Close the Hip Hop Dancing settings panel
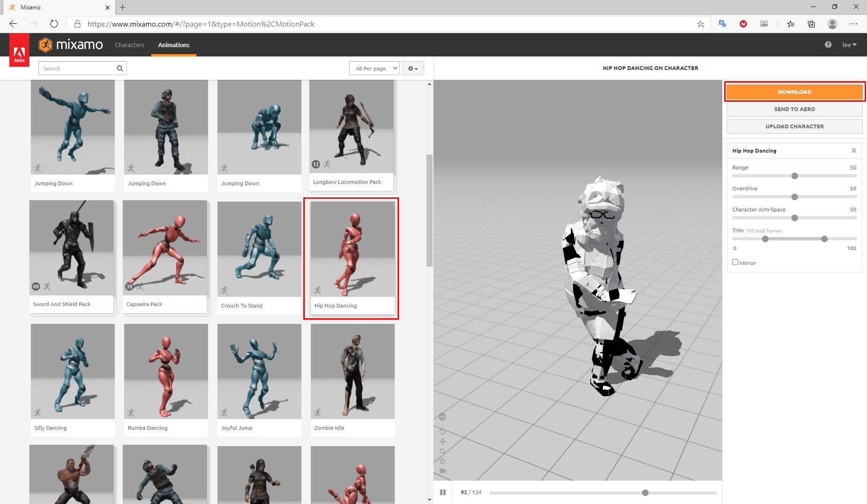Image resolution: width=867 pixels, height=504 pixels. point(854,151)
